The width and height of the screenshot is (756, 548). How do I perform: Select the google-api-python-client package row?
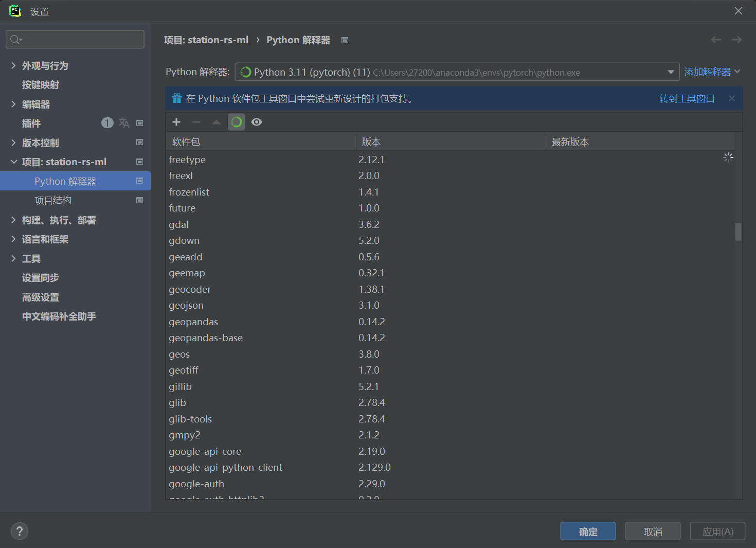[450, 467]
